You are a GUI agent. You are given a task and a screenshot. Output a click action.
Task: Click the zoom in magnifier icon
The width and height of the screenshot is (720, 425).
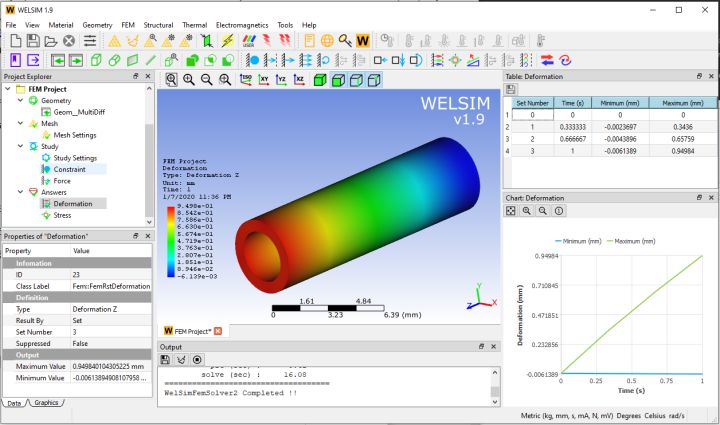click(x=189, y=79)
